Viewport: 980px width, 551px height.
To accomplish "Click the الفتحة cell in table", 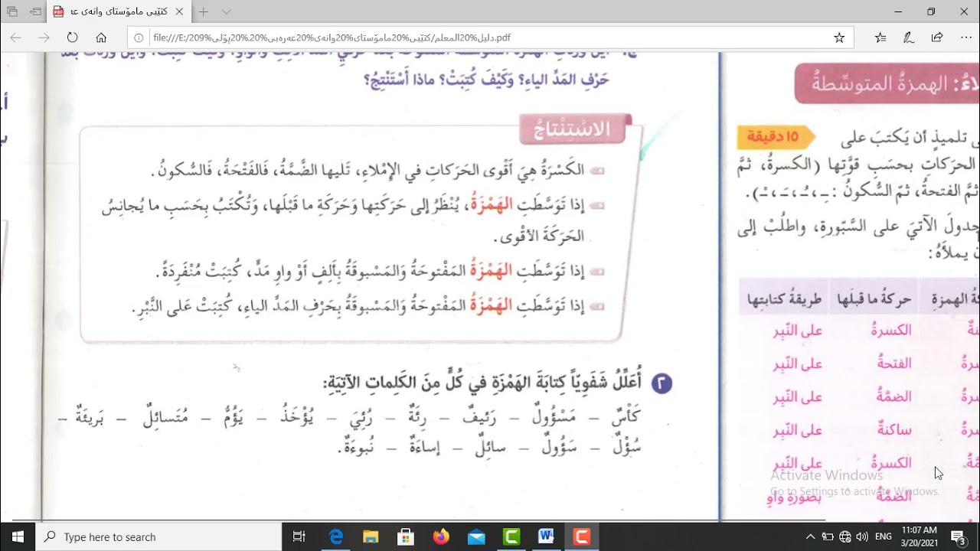I will point(894,364).
